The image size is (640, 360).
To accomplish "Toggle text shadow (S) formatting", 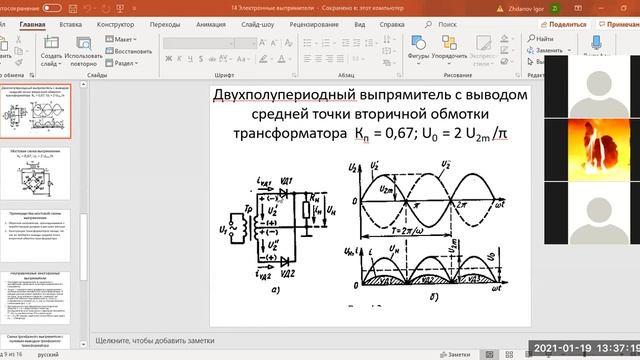I will click(x=201, y=59).
